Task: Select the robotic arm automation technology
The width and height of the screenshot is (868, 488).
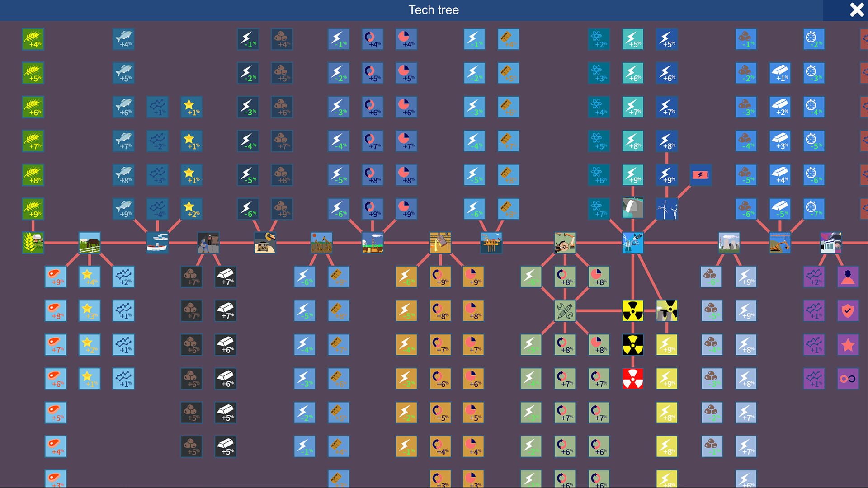Action: 565,243
